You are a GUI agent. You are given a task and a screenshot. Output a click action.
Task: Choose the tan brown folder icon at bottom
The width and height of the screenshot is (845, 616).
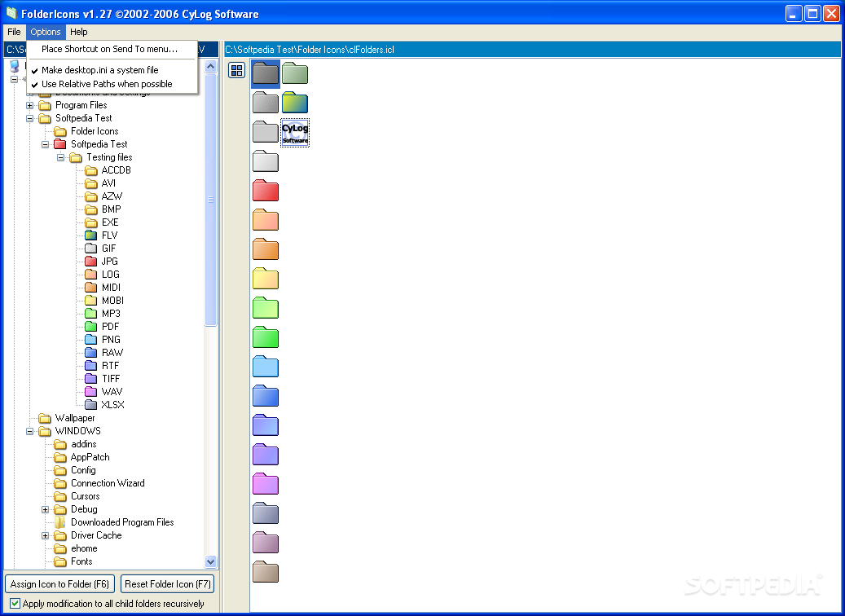pos(266,572)
